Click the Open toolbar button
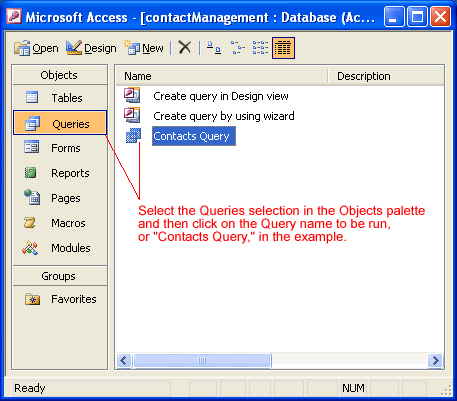 click(x=36, y=48)
